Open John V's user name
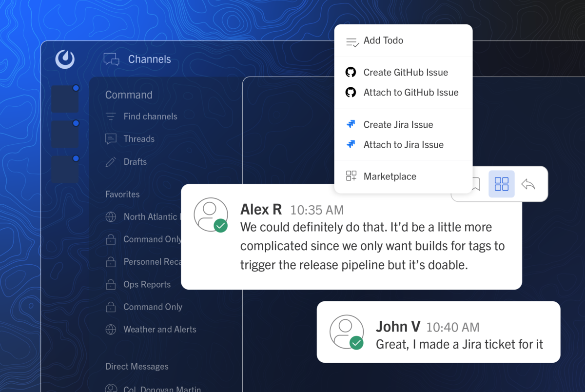The image size is (585, 392). [398, 327]
